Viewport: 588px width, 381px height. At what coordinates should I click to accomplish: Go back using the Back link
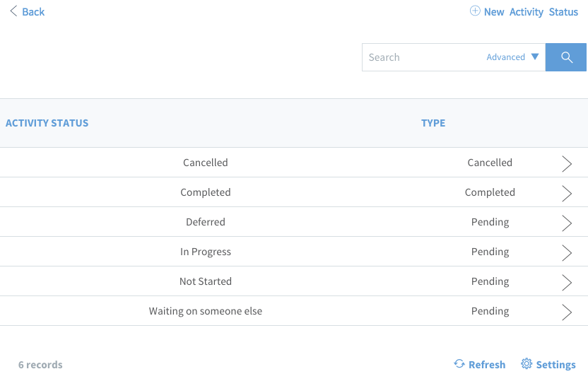33,12
